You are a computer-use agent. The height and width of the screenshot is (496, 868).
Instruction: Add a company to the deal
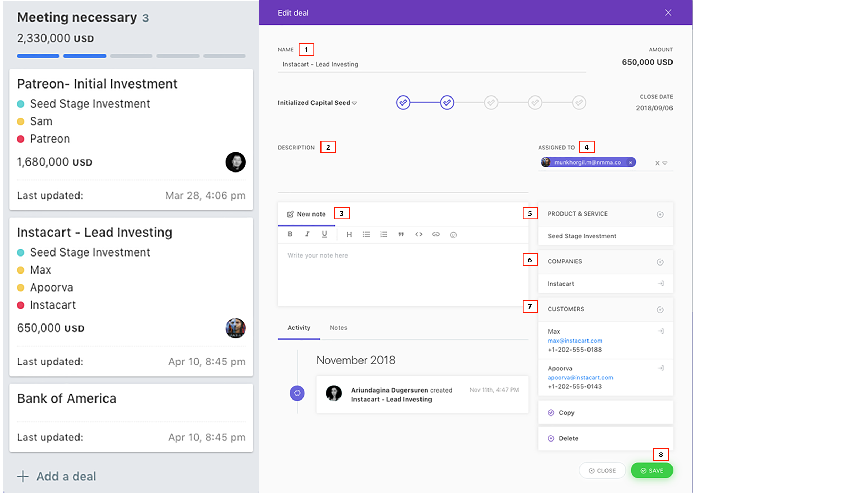pos(660,262)
